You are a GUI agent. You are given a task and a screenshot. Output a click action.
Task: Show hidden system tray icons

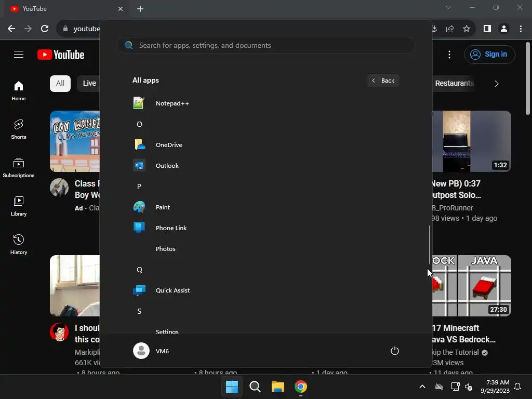tap(422, 387)
